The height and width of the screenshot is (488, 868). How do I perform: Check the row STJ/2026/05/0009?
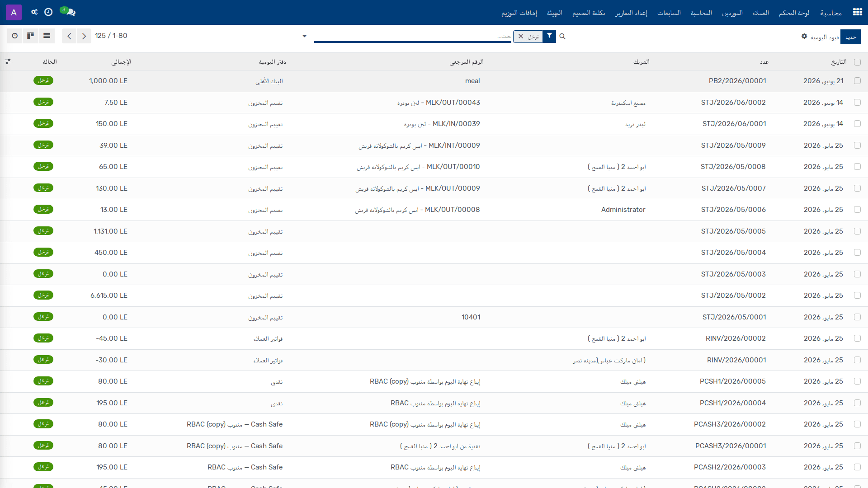coord(857,145)
